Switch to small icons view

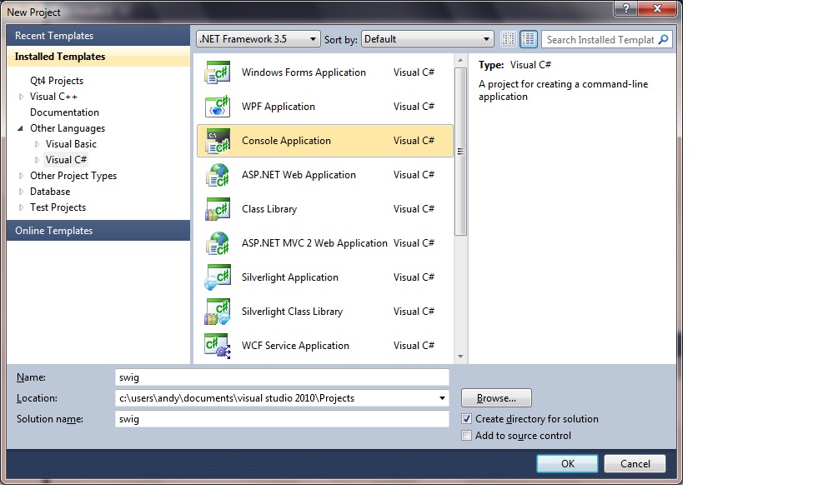coord(509,39)
